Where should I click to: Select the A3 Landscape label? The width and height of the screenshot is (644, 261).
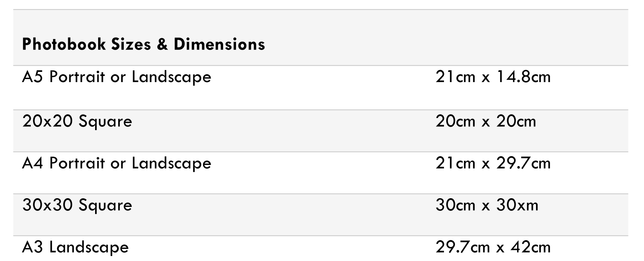75,248
